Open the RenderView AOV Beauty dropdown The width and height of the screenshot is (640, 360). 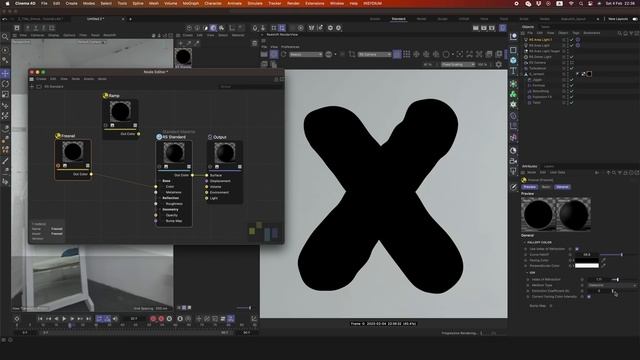pos(306,54)
